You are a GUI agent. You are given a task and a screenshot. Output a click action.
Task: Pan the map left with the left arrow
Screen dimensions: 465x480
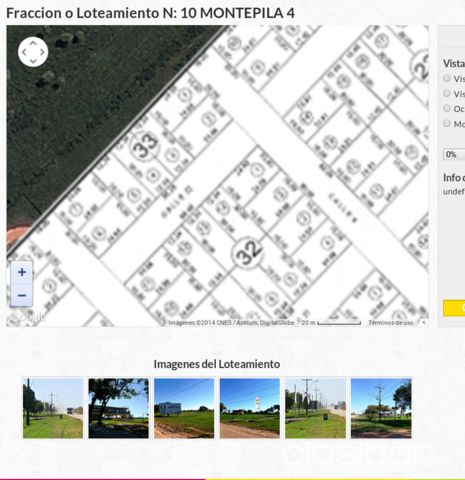pos(24,52)
